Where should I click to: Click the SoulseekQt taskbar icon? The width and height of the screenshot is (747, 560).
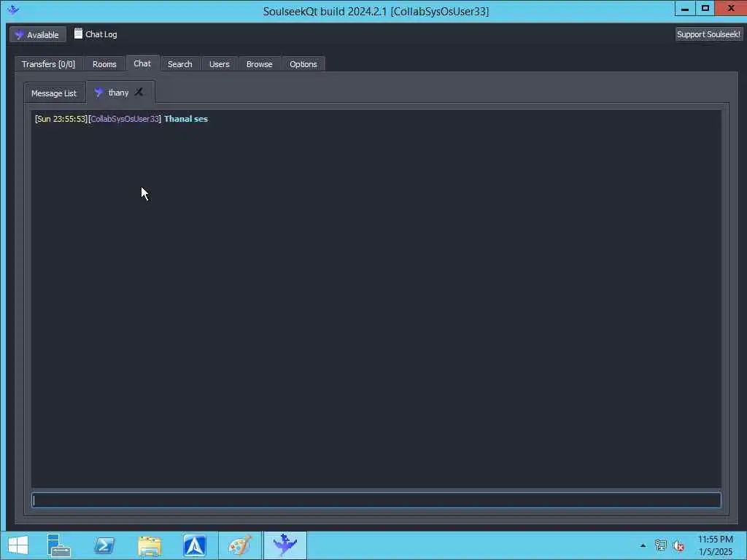point(285,545)
